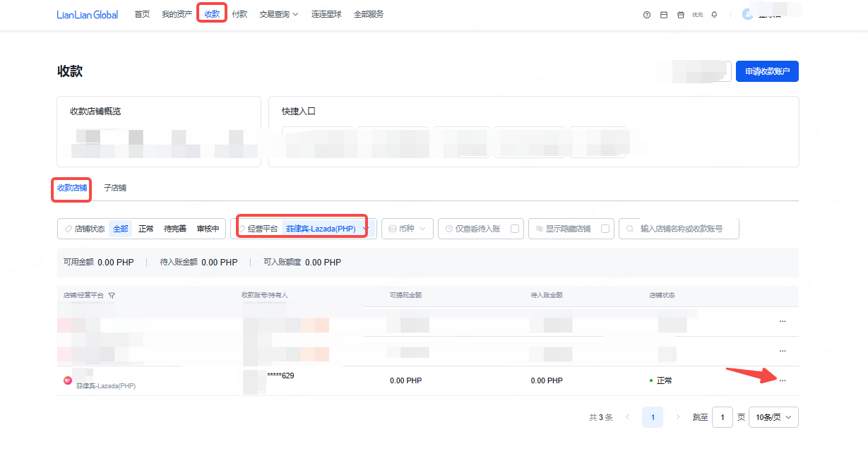Open the 我的资产 nav item
Screen dimensions: 868x468
[x=177, y=14]
